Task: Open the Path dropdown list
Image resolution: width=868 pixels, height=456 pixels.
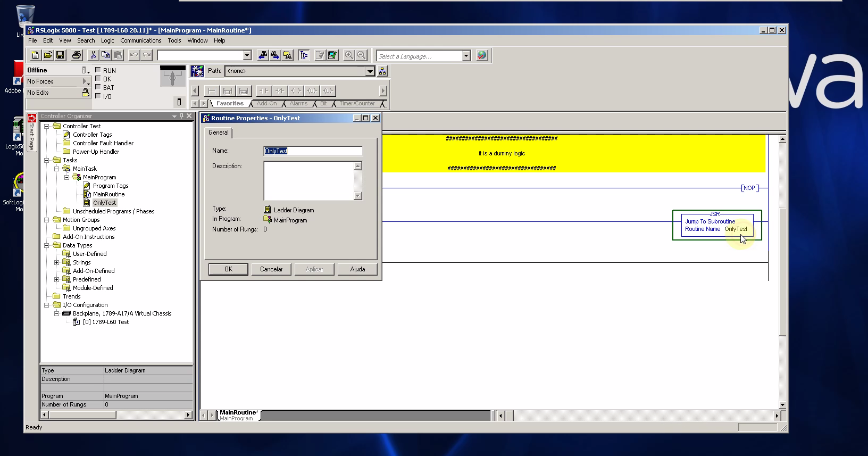Action: point(370,71)
